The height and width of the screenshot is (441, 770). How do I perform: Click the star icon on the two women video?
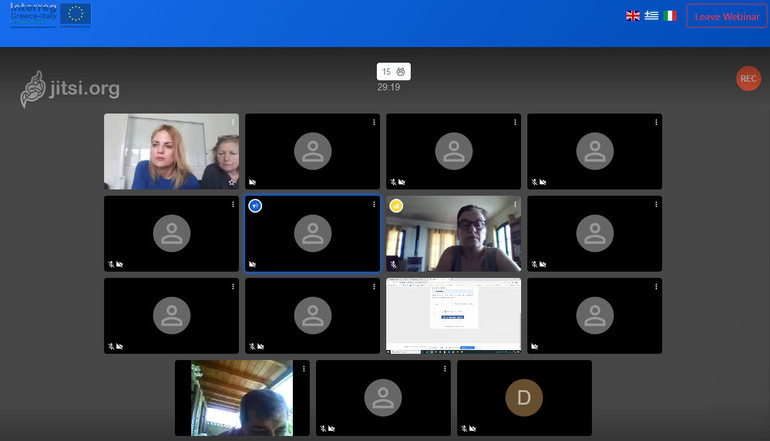click(232, 182)
